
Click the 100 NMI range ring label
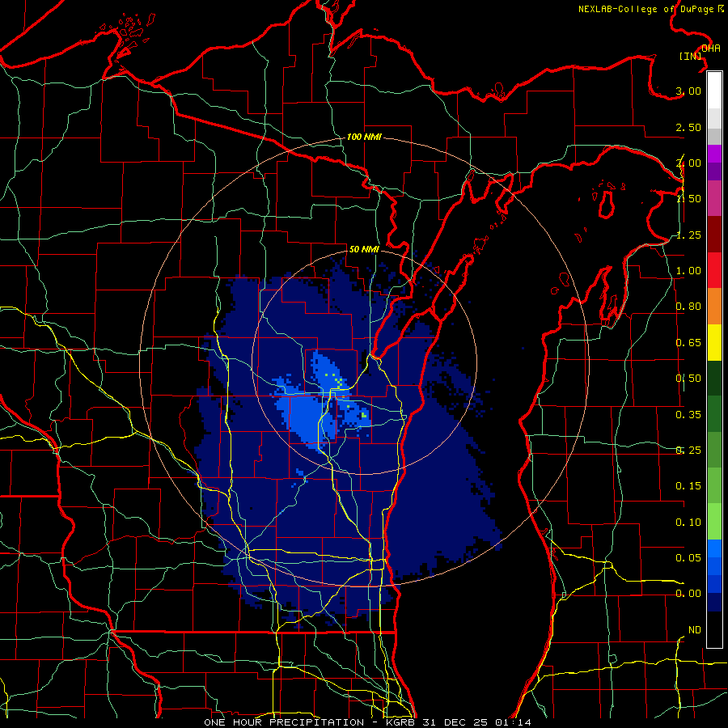pos(364,137)
